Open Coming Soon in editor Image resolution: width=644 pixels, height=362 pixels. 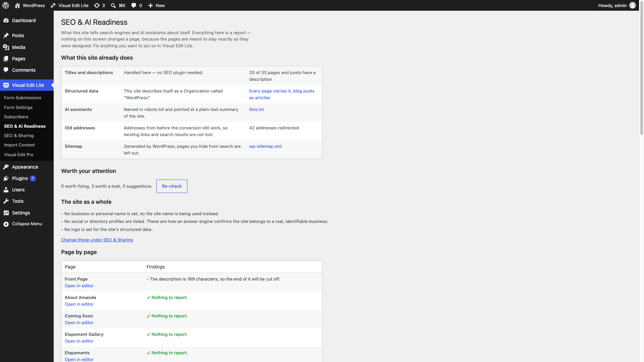click(x=79, y=322)
